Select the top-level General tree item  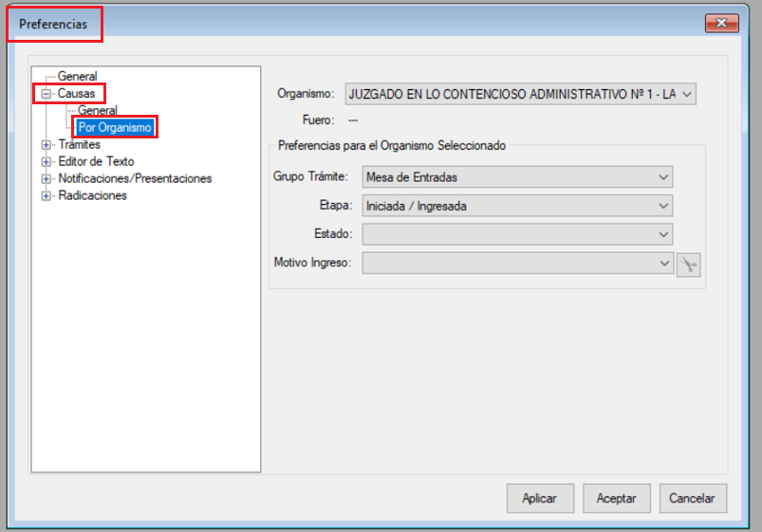(x=77, y=77)
